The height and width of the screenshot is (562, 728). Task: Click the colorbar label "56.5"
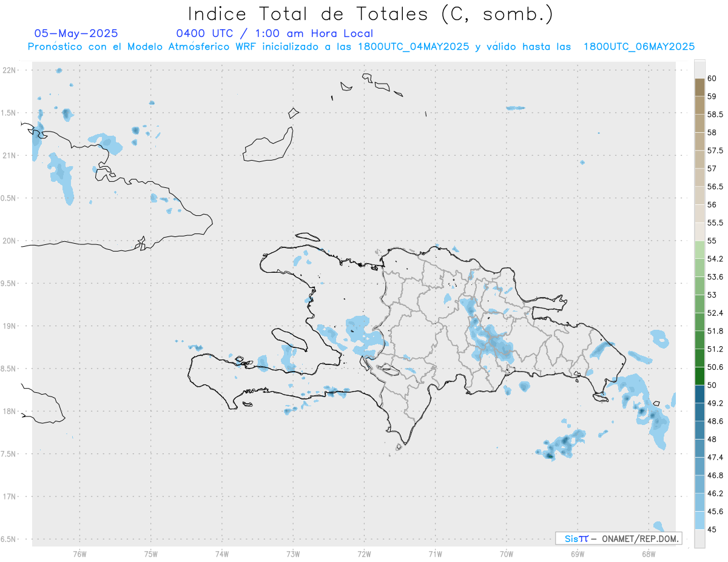coord(715,186)
